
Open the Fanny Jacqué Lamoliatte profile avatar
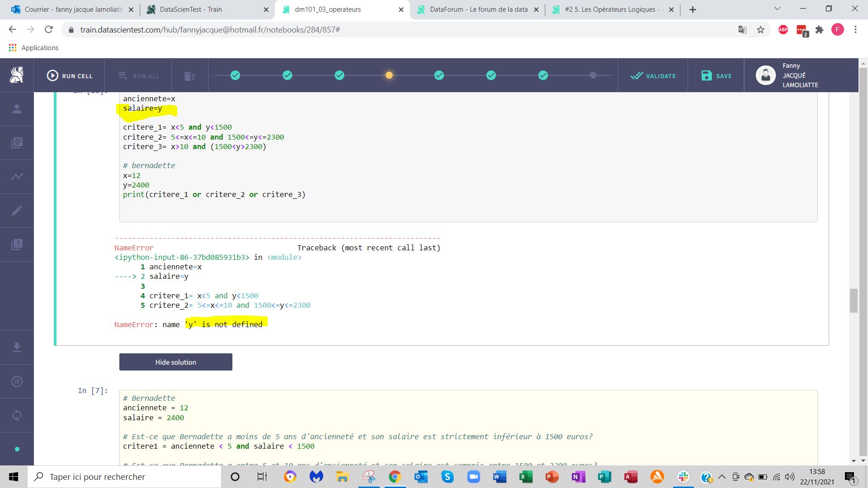click(765, 75)
